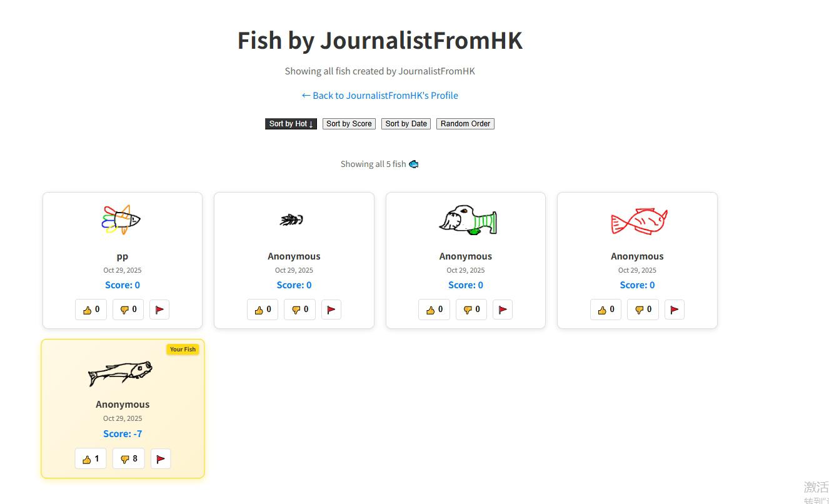This screenshot has width=829, height=504.
Task: Flag the green striped fish
Action: pyautogui.click(x=503, y=310)
